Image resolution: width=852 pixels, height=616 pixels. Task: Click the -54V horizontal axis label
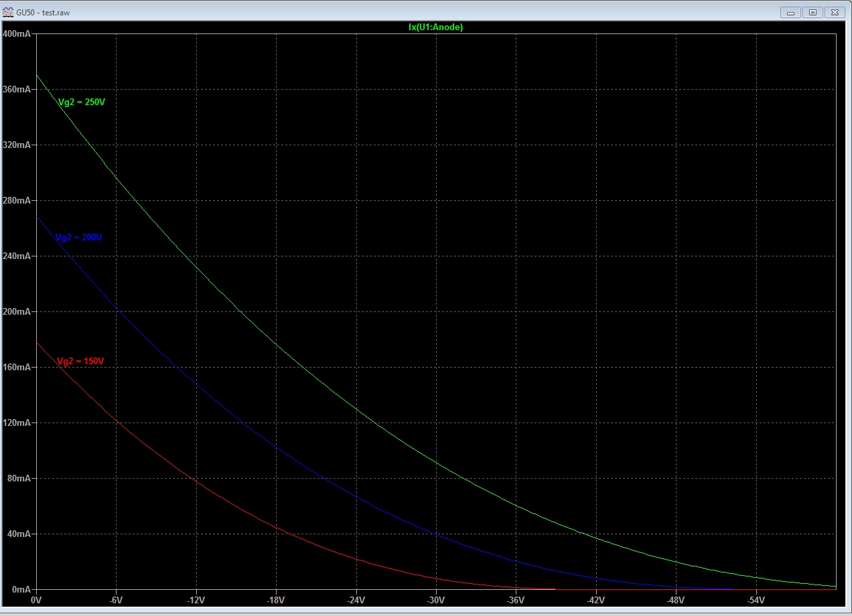(x=756, y=600)
